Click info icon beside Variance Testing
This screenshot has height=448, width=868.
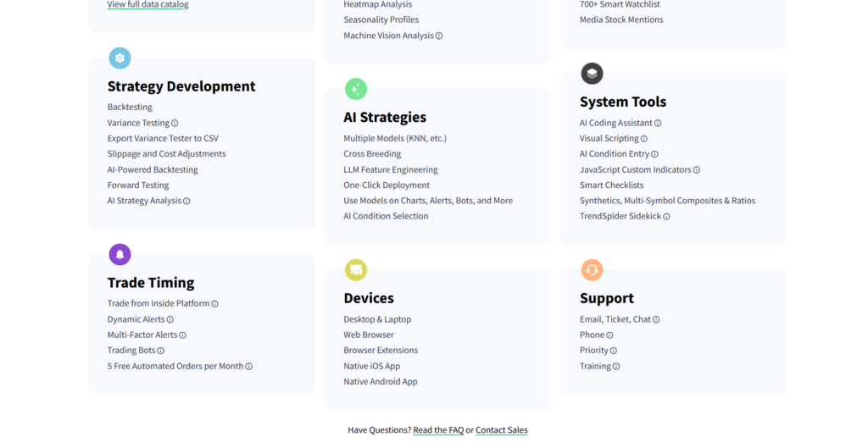coord(175,124)
